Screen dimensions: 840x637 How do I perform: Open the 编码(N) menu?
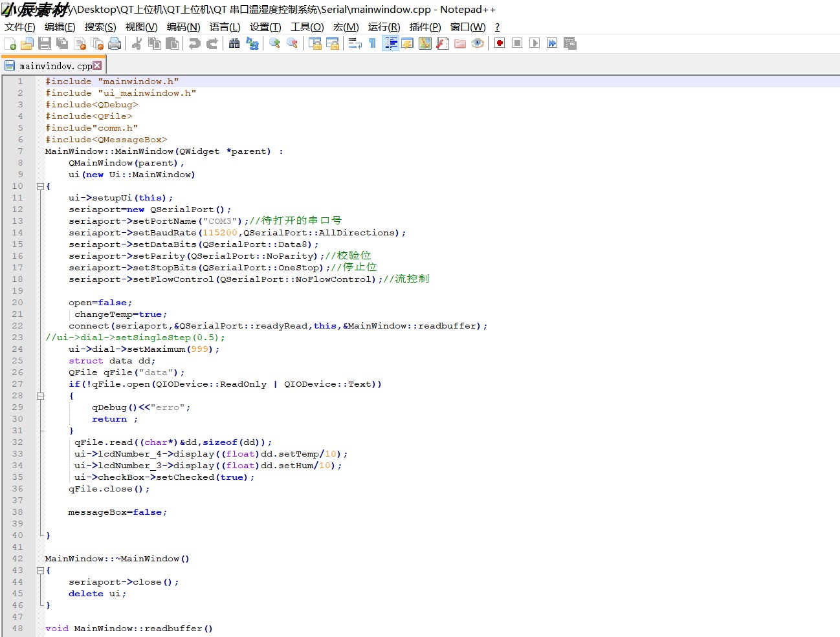point(183,27)
